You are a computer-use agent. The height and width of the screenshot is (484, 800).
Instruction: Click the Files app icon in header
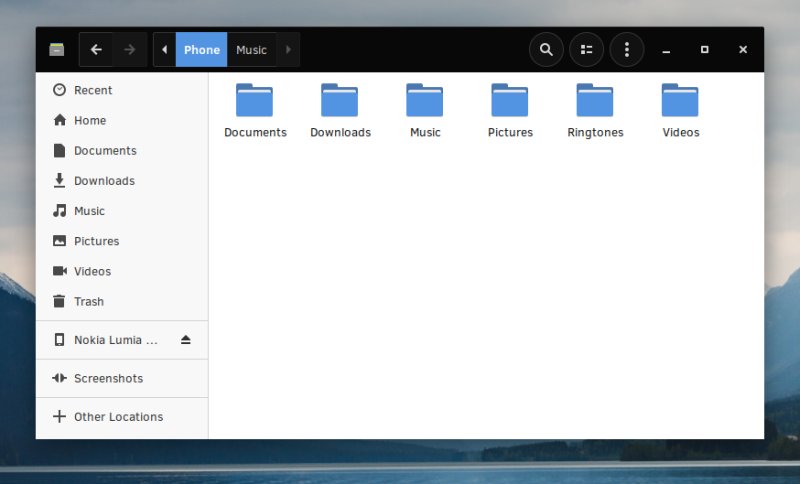pos(57,49)
